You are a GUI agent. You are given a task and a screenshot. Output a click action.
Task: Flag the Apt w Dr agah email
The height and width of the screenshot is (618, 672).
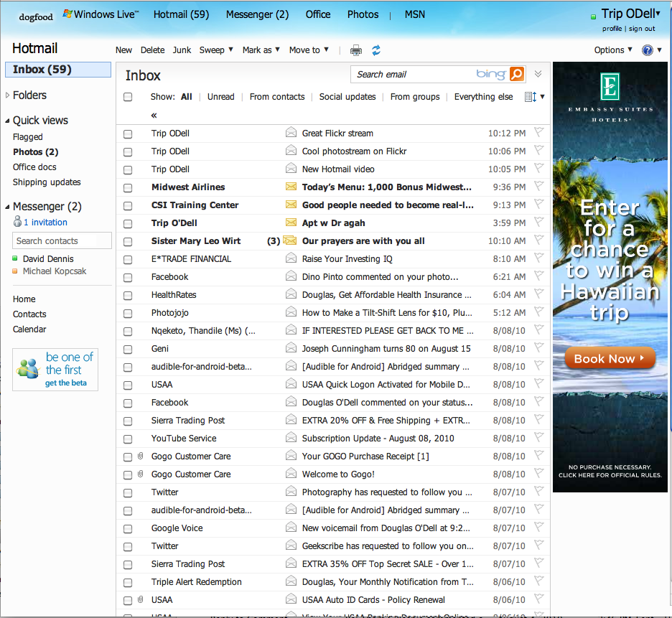coord(538,222)
